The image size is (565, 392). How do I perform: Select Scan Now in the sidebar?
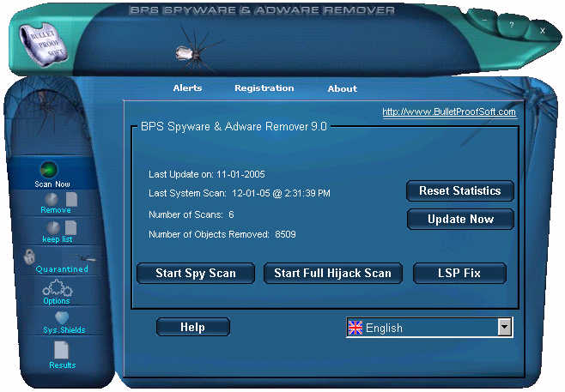(x=52, y=184)
